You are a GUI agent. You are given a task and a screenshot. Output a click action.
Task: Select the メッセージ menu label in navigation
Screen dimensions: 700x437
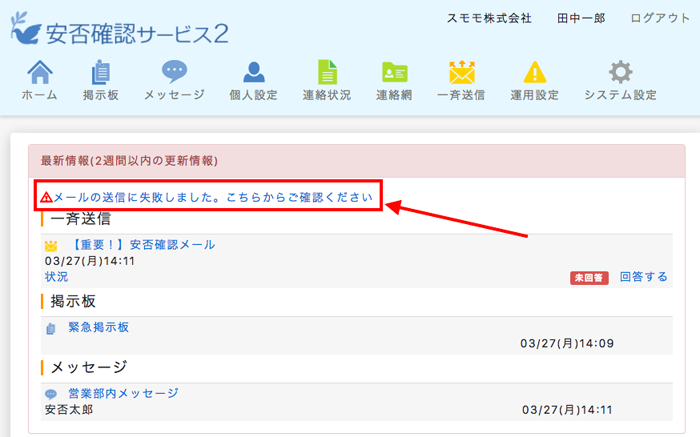(174, 95)
